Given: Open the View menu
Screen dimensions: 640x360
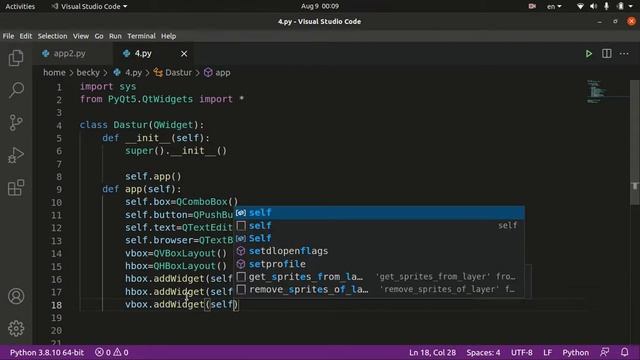Looking at the screenshot, I should [81, 36].
